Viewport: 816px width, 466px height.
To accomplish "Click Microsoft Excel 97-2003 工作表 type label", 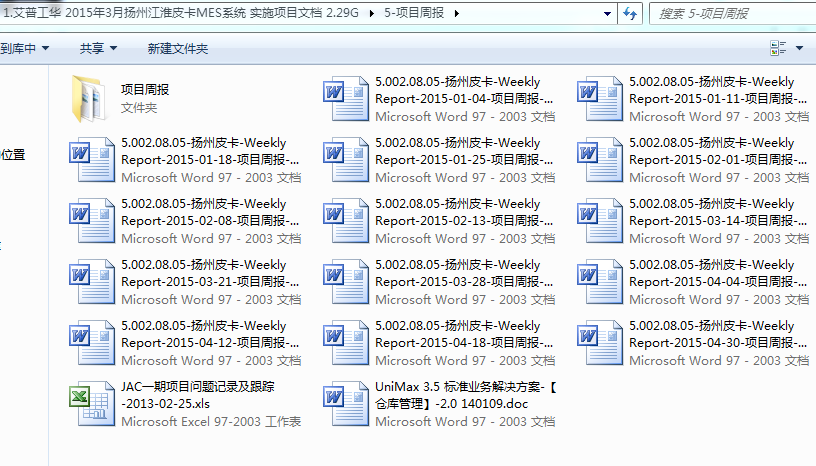I will [211, 421].
